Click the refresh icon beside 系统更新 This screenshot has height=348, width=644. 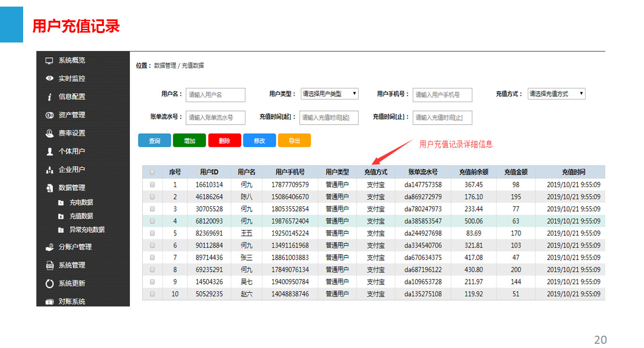coord(49,284)
